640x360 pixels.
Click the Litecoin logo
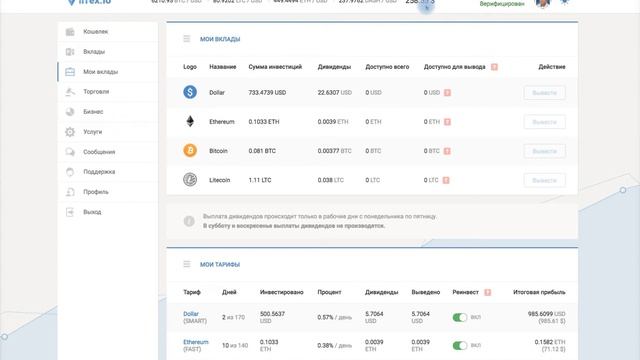190,179
